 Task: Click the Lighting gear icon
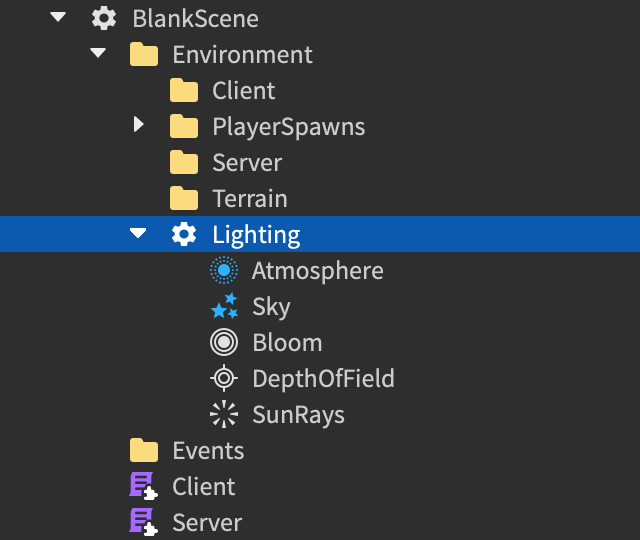click(x=184, y=235)
